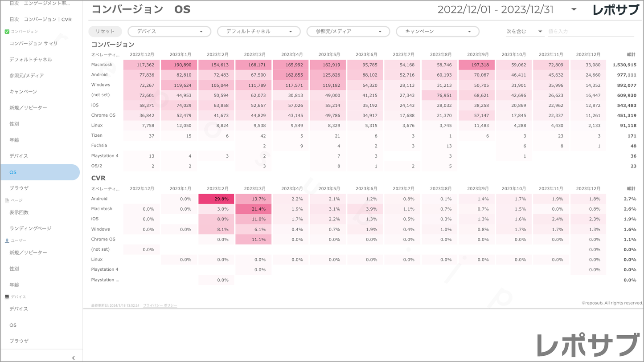Click the user icon beside ユーザー section
This screenshot has height=362, width=644.
point(7,240)
